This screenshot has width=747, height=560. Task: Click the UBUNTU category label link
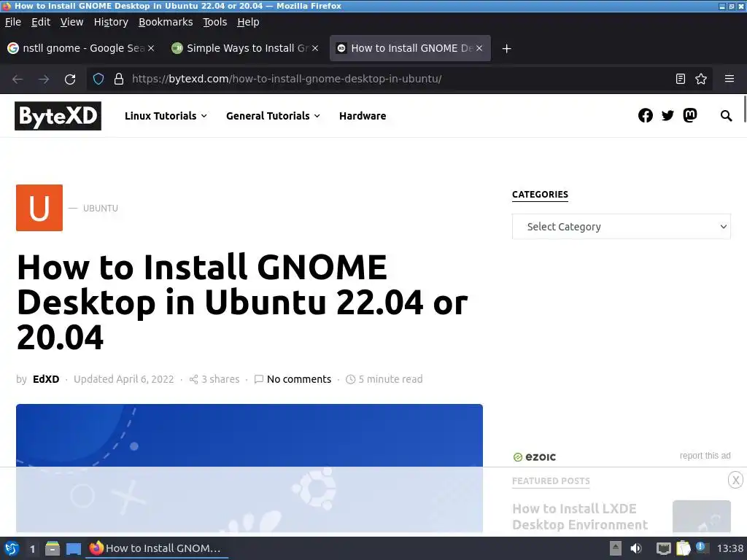pos(101,208)
